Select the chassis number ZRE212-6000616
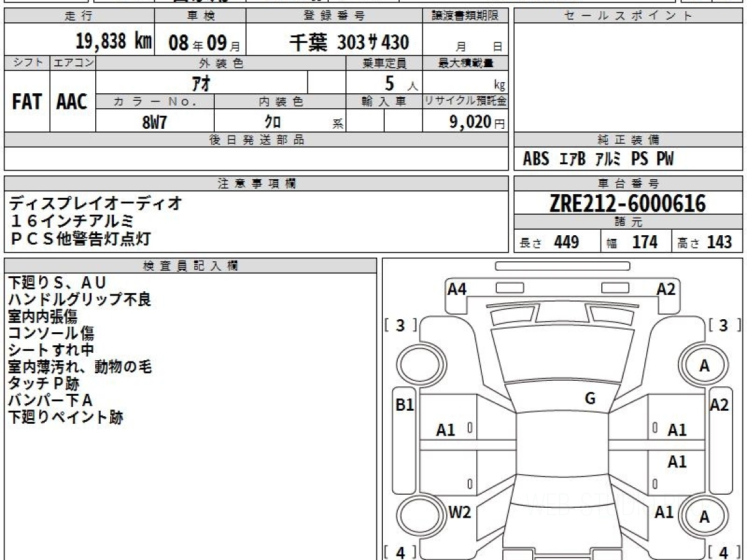 tap(627, 203)
